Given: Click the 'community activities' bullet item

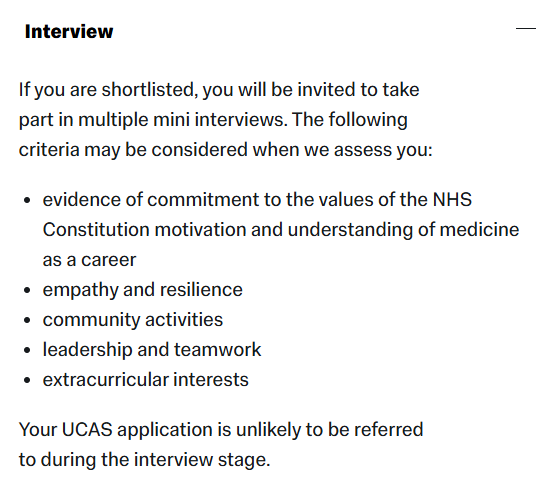Looking at the screenshot, I should tap(133, 320).
